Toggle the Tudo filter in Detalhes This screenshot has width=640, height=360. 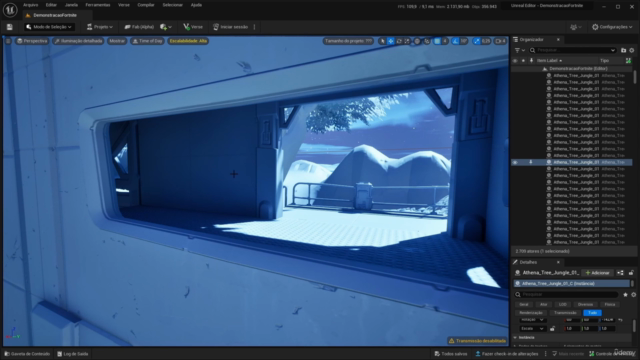592,313
